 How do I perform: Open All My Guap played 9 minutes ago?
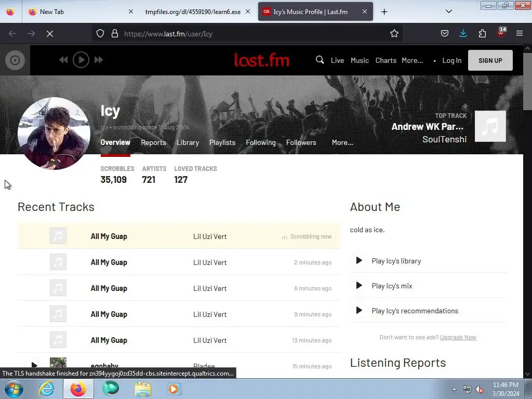point(109,314)
